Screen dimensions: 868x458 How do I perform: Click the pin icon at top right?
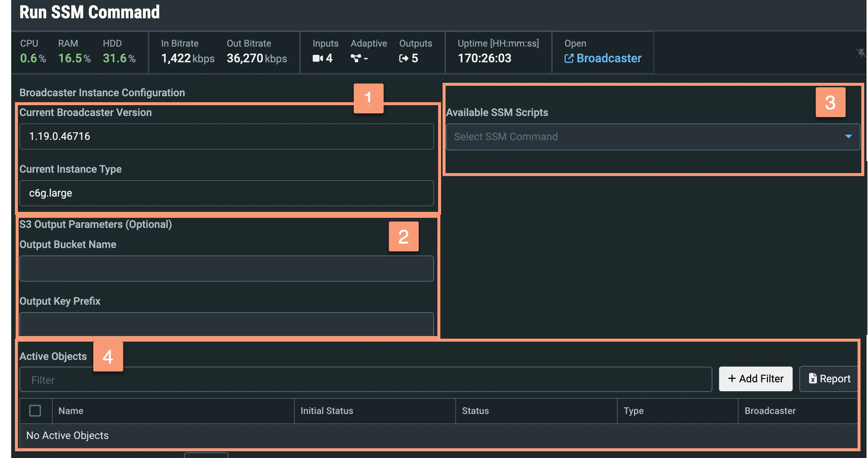861,53
